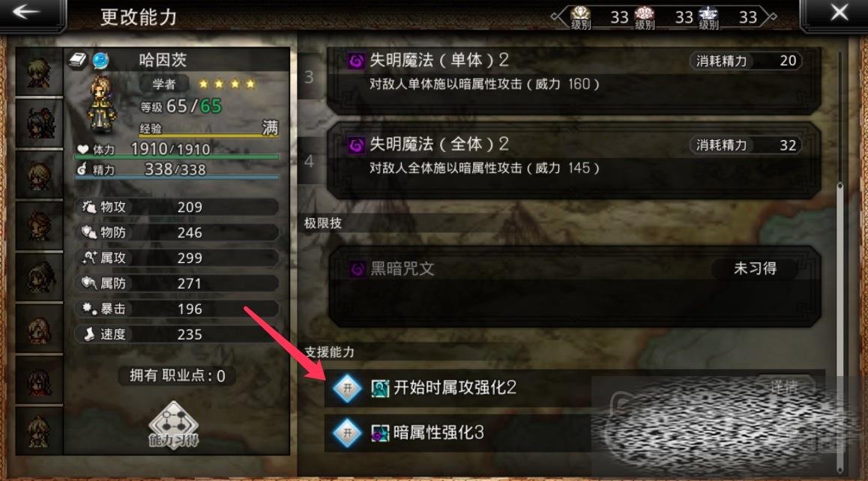Tap the purple dark icon on 失明魔法（单体）2
This screenshot has width=868, height=481.
pyautogui.click(x=357, y=61)
